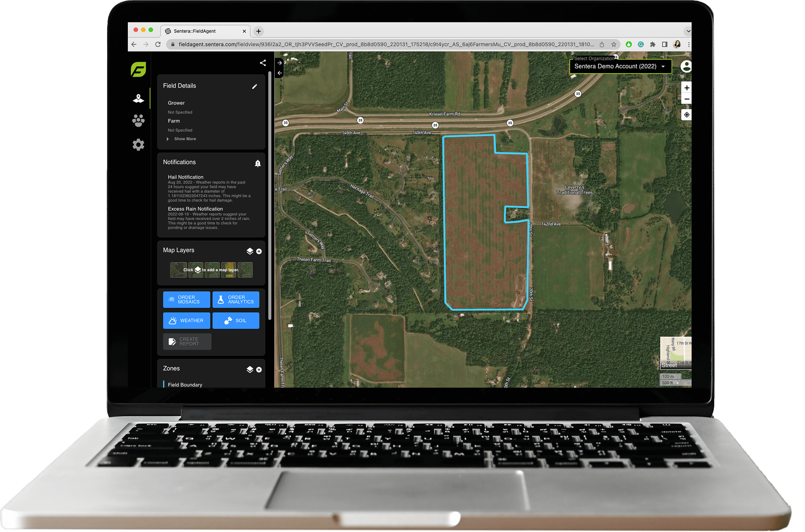
Task: Open the Excess Rain Notification entry
Action: click(210, 218)
